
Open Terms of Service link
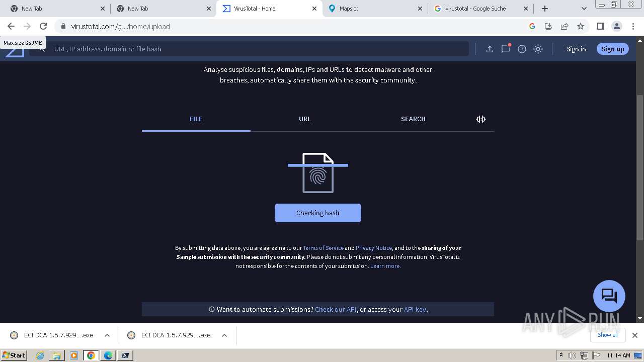pos(323,248)
